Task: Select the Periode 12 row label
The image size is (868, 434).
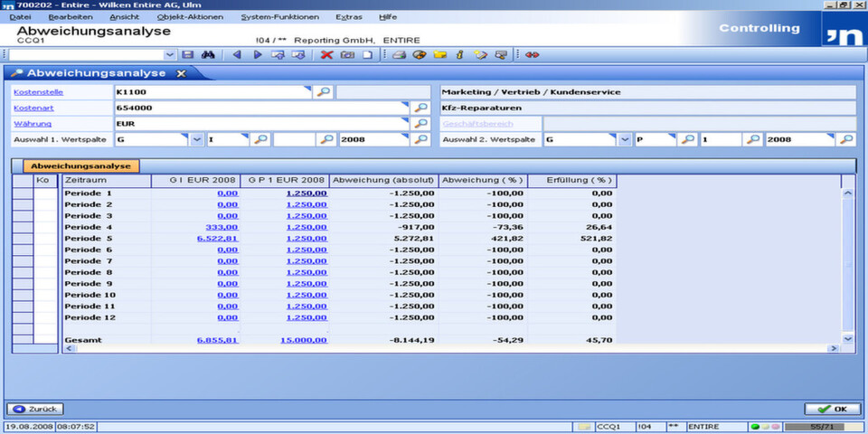Action: click(90, 317)
